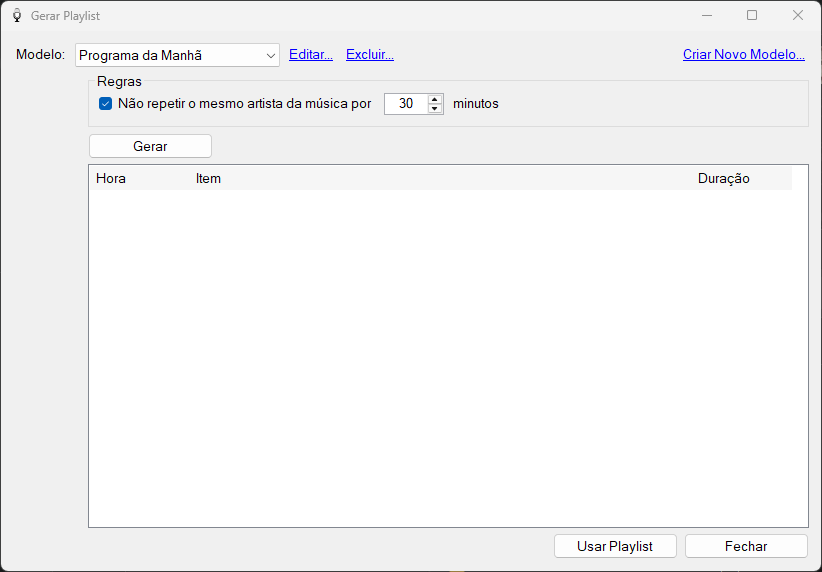Click the minutes value field showing 30
Viewport: 822px width, 572px height.
click(406, 104)
